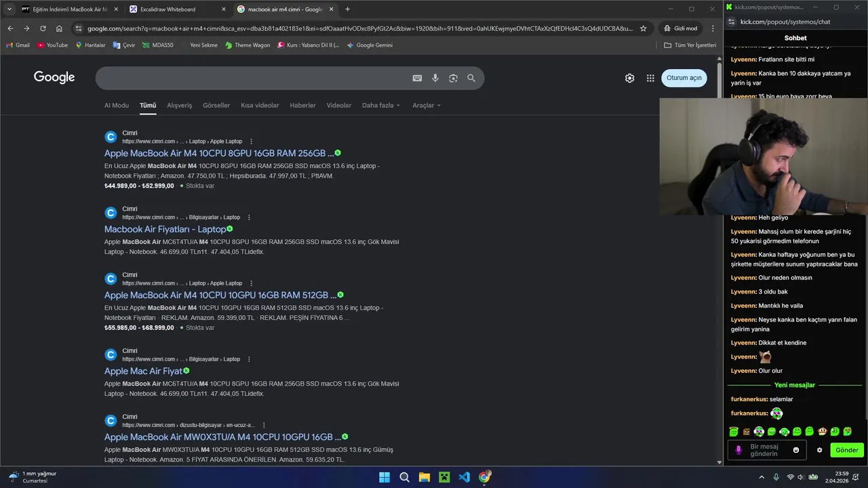Click the Gizli mod incognito indicator
868x488 pixels.
pos(680,28)
